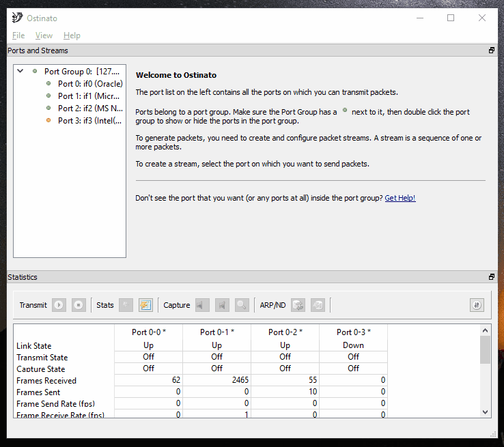Clear all stats icon
The height and width of the screenshot is (447, 504).
tap(145, 305)
